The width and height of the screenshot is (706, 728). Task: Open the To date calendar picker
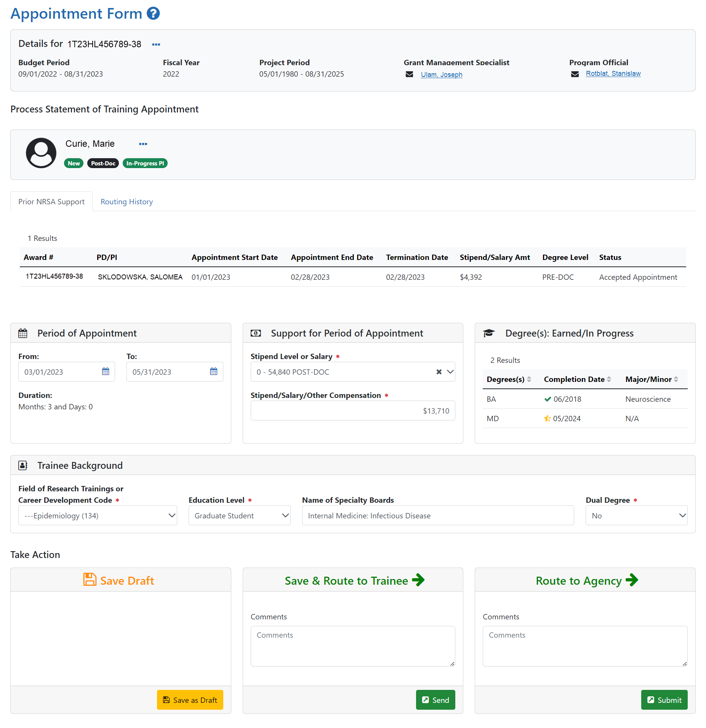214,371
